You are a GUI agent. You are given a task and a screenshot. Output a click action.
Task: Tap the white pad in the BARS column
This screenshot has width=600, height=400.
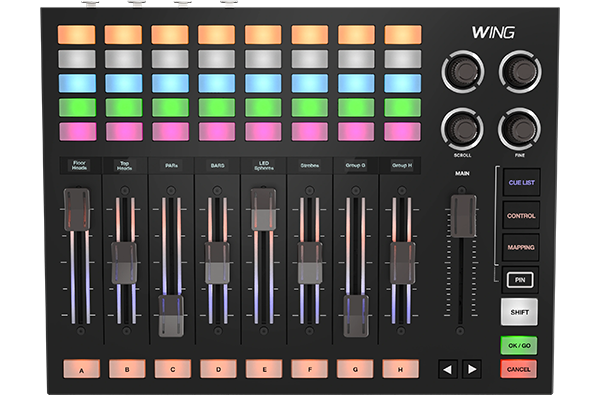click(217, 59)
